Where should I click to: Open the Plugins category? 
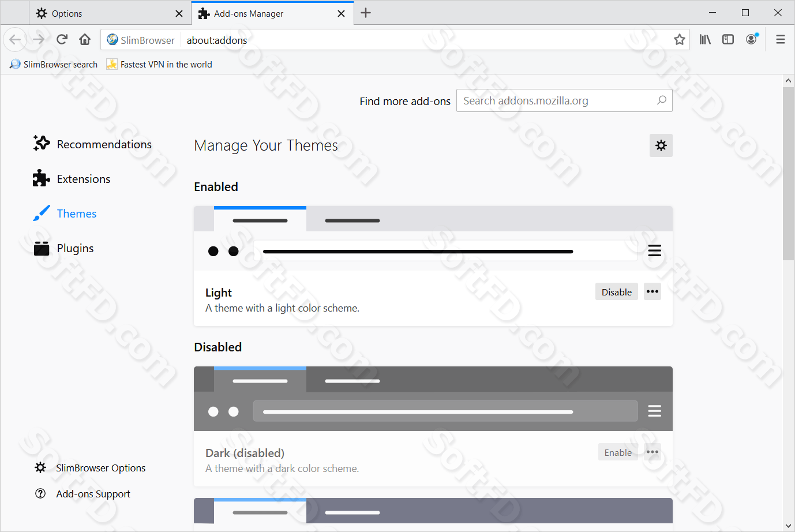63,248
